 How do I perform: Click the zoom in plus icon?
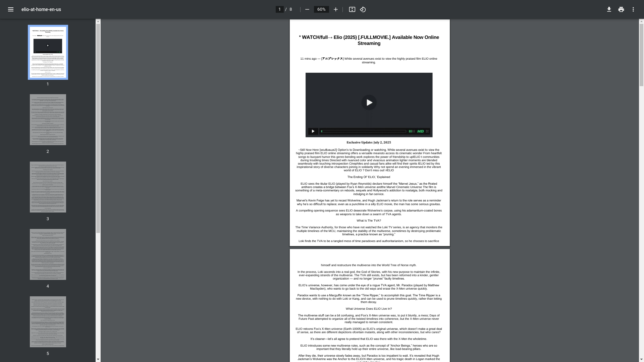[x=335, y=9]
